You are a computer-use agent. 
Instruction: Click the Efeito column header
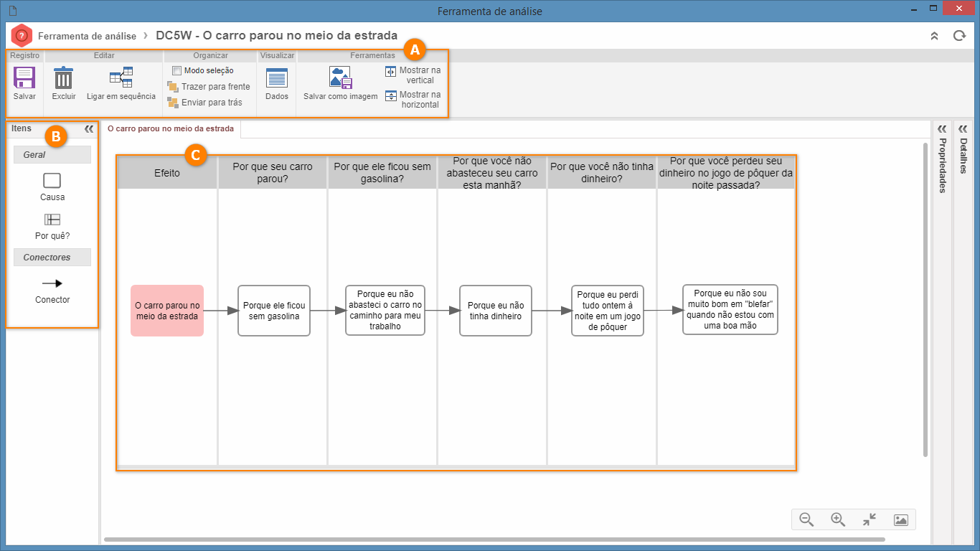(167, 173)
